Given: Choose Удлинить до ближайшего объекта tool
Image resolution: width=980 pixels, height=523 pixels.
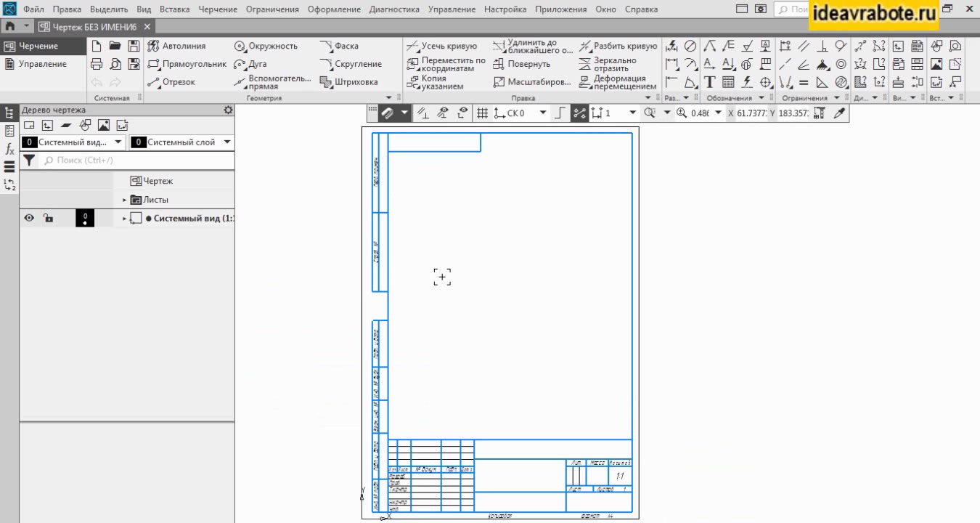Looking at the screenshot, I should coord(533,46).
